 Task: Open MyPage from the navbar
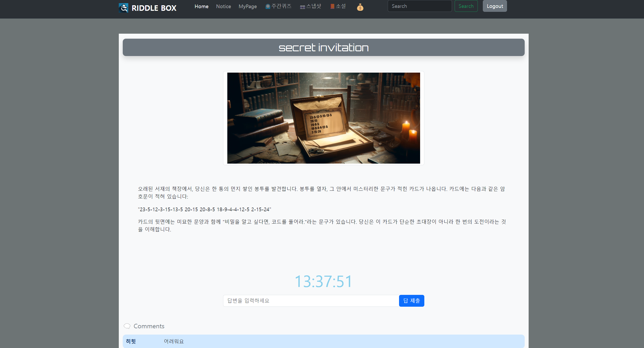(x=248, y=6)
